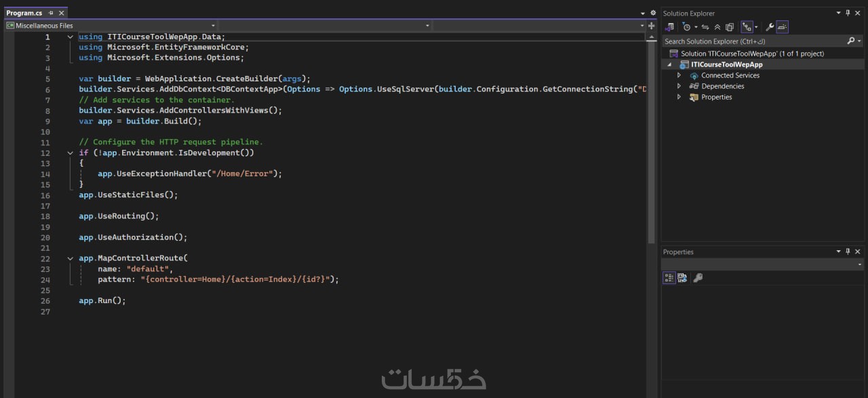Open Properties wrench in Solution Explorer toolbar
Screen dimensions: 868x398
coord(770,27)
